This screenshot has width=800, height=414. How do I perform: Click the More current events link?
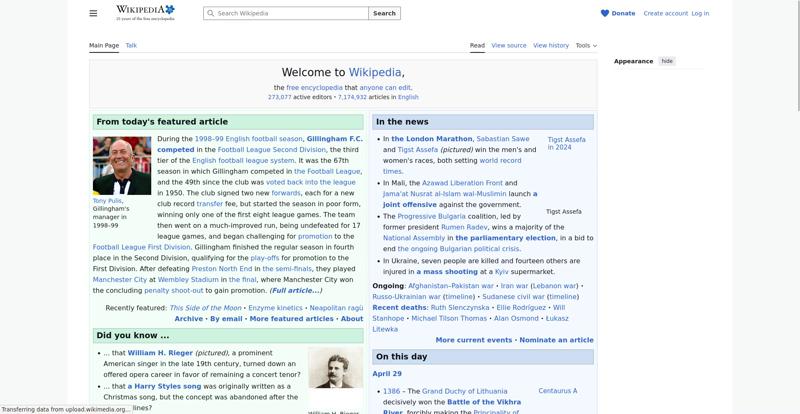point(473,340)
